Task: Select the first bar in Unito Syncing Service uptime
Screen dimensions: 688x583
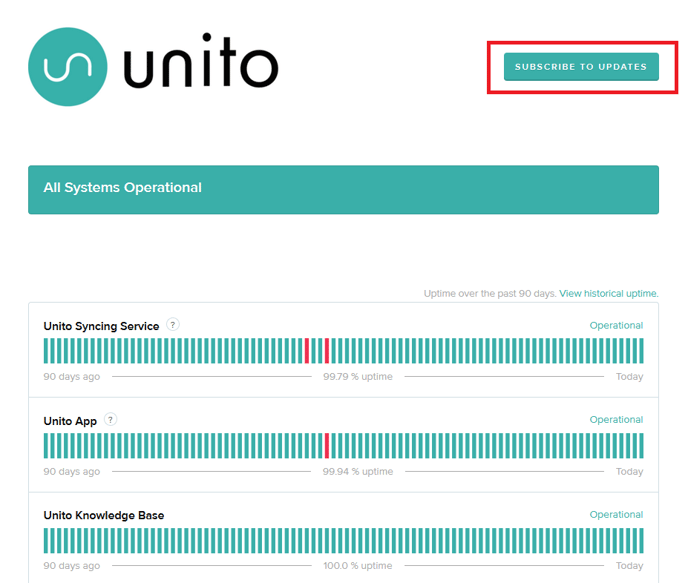Action: click(46, 351)
